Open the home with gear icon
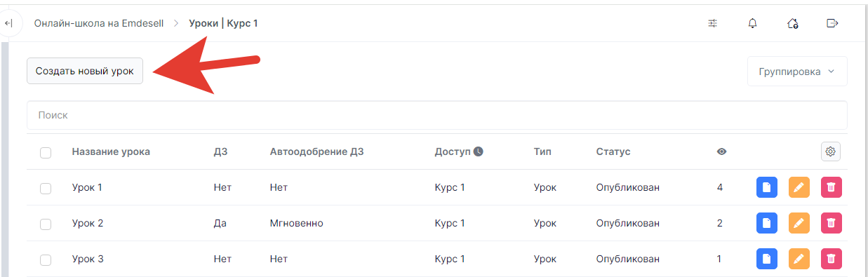The height and width of the screenshot is (277, 868). (x=793, y=23)
